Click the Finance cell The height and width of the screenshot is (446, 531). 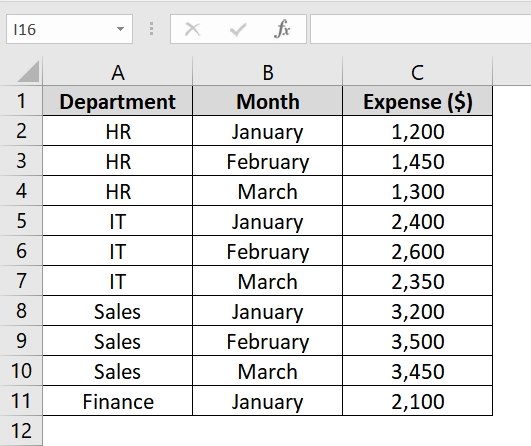coord(118,401)
